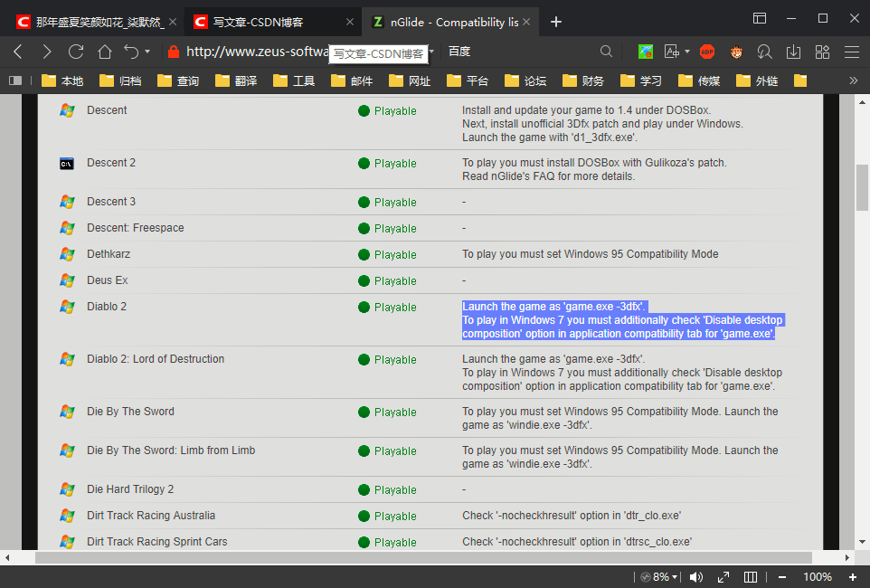Screen dimensions: 870x588
Task: Open the browser main menu
Action: [852, 52]
